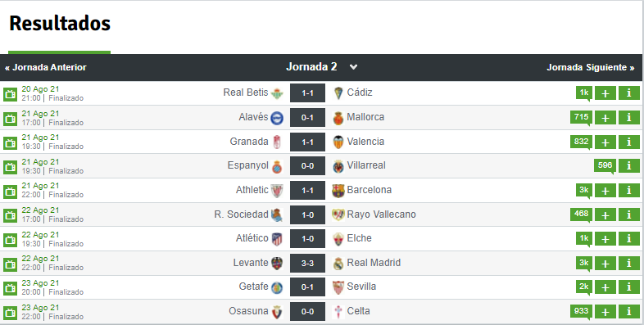Click the Sevilla team name

tap(361, 287)
